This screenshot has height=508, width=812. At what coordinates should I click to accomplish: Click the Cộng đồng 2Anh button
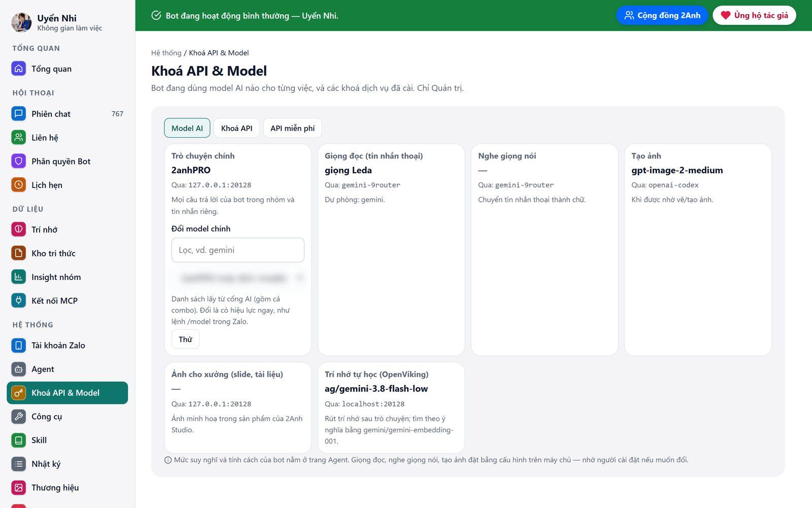click(662, 15)
